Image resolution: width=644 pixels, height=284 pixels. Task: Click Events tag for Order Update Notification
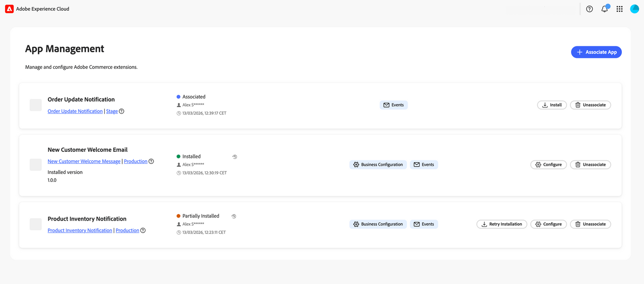point(393,105)
